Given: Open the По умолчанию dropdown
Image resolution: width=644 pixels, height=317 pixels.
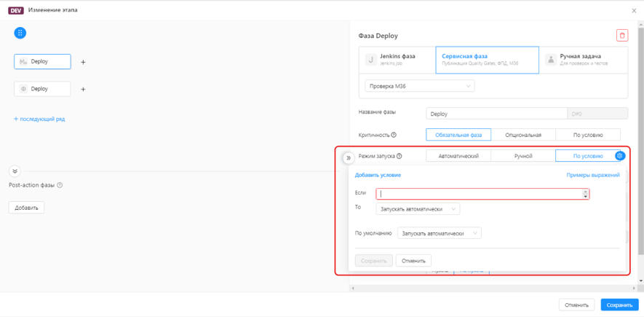Looking at the screenshot, I should pyautogui.click(x=440, y=233).
